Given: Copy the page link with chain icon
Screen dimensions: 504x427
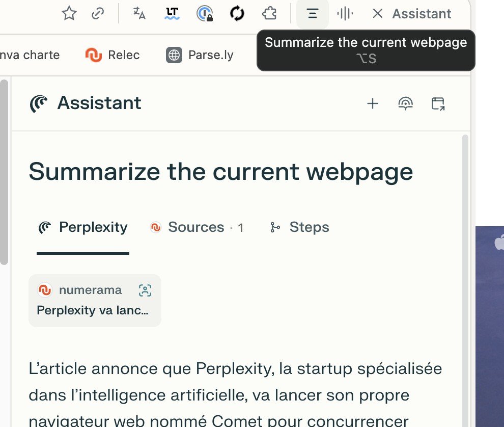Looking at the screenshot, I should (98, 14).
